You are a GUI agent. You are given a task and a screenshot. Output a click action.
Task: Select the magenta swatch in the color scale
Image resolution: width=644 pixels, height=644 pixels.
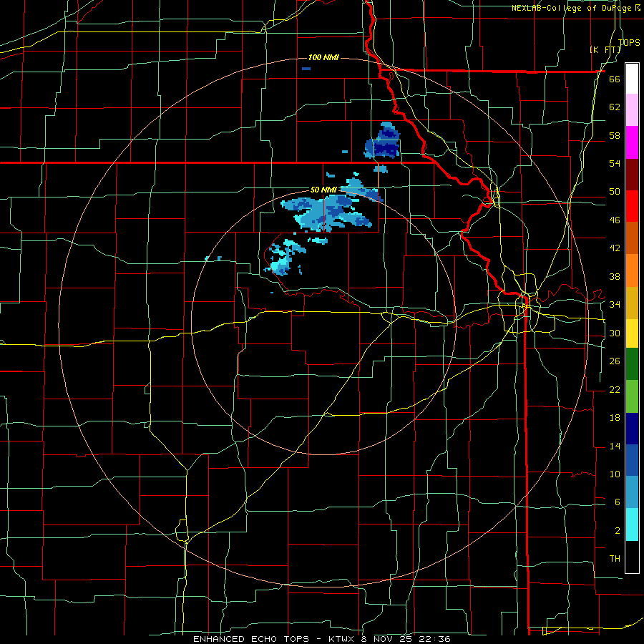632,142
